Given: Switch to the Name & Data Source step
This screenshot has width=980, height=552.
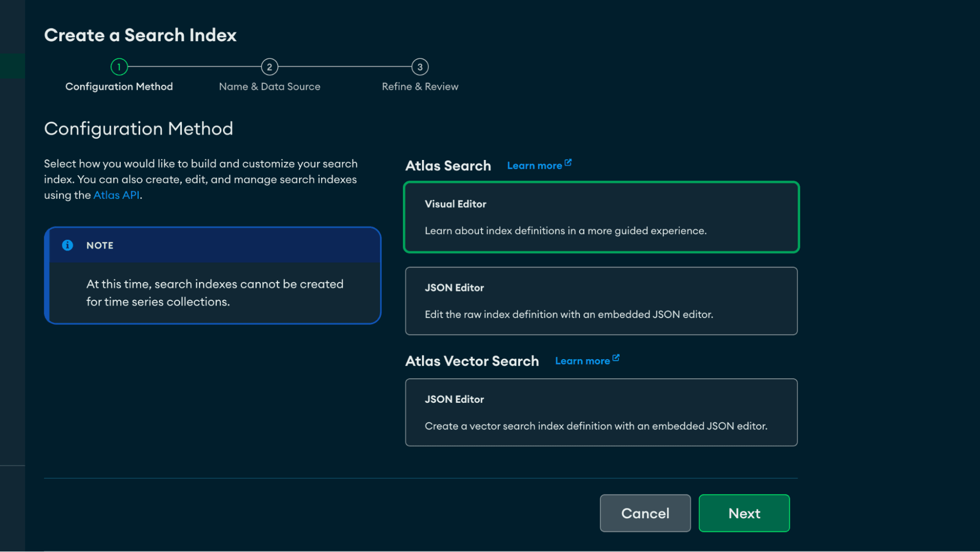Looking at the screenshot, I should click(x=270, y=86).
